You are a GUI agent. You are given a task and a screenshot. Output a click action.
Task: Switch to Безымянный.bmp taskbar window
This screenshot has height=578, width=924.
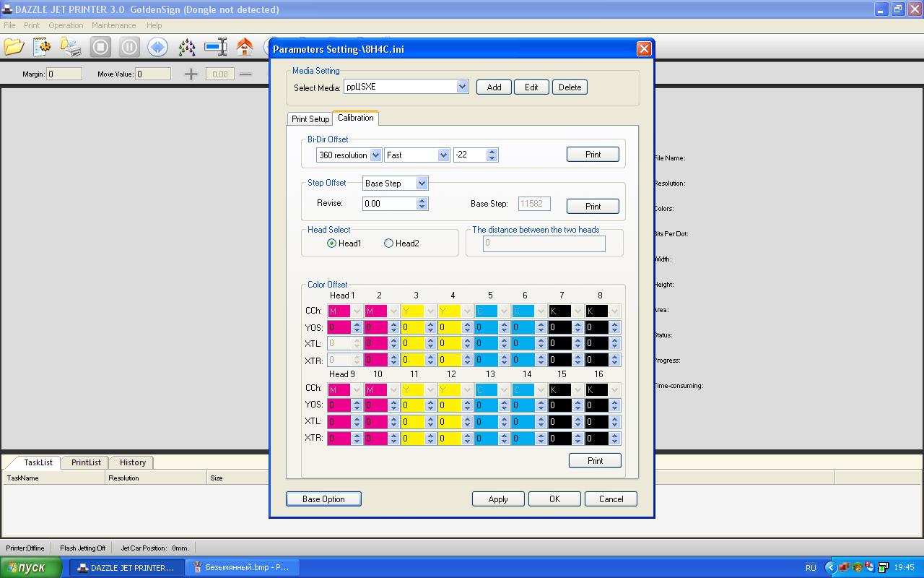click(x=243, y=568)
